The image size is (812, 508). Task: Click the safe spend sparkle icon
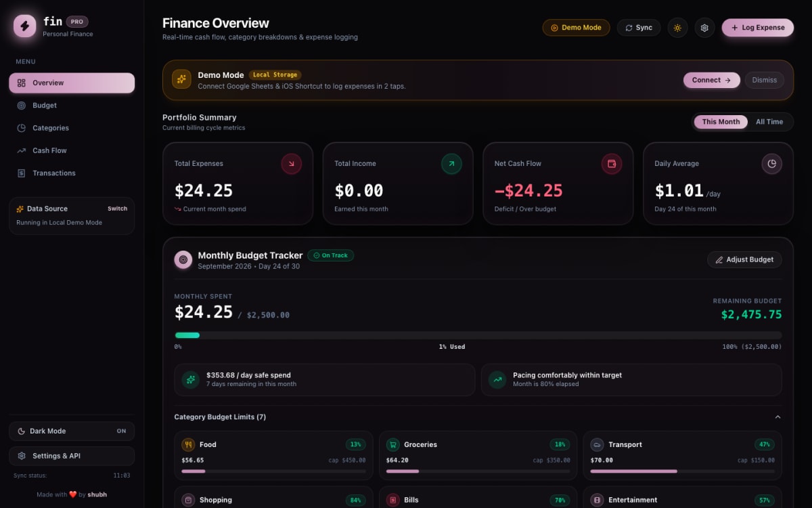point(191,380)
